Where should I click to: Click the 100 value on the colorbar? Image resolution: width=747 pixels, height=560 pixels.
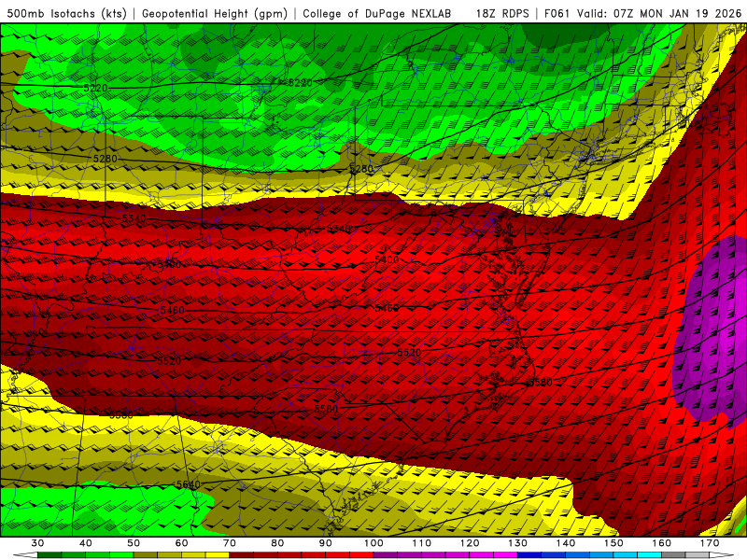click(x=373, y=543)
